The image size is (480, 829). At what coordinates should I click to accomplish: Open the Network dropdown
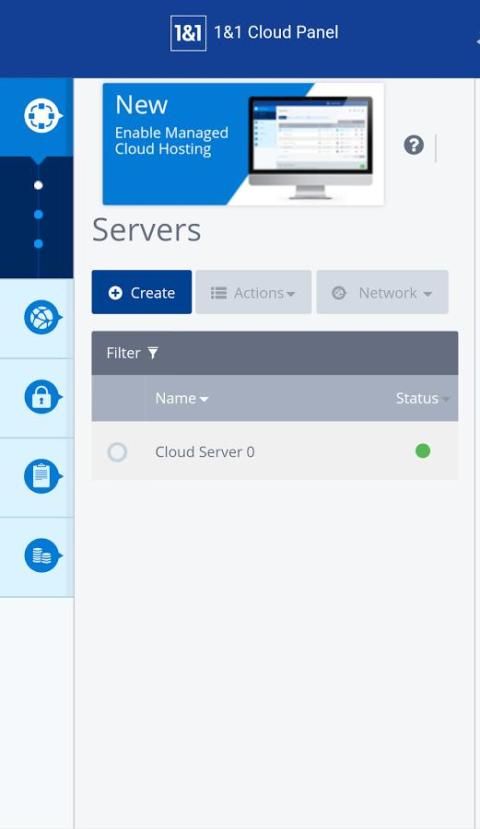(382, 292)
